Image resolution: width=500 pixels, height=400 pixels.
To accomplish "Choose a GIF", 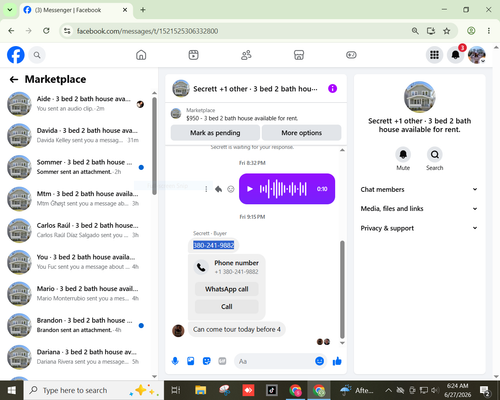I will (x=222, y=361).
